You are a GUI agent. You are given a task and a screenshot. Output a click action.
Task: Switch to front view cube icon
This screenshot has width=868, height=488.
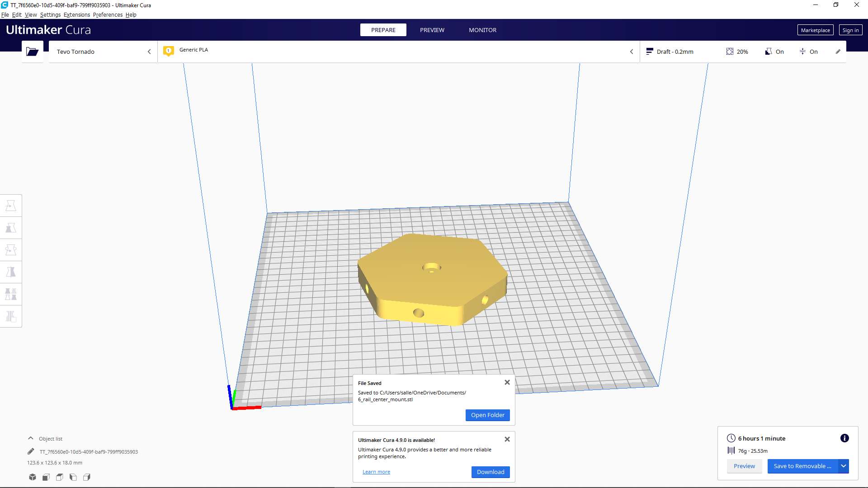point(46,477)
